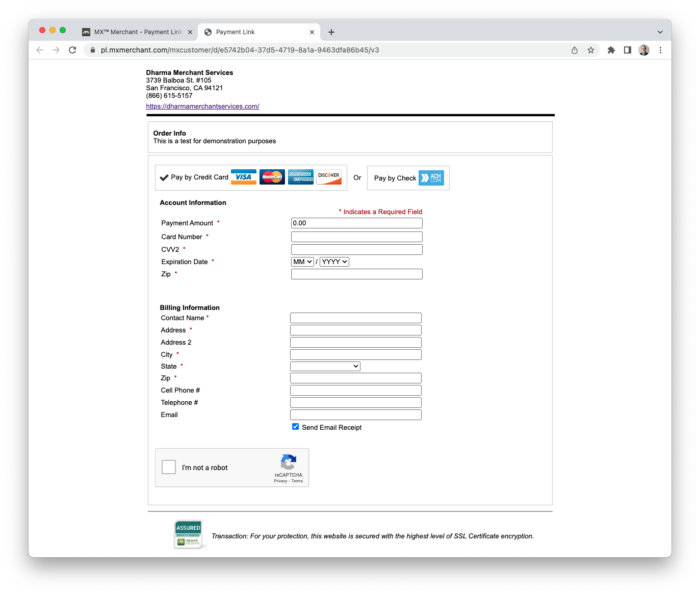The height and width of the screenshot is (595, 700).
Task: Open the MM month dropdown
Action: click(302, 262)
